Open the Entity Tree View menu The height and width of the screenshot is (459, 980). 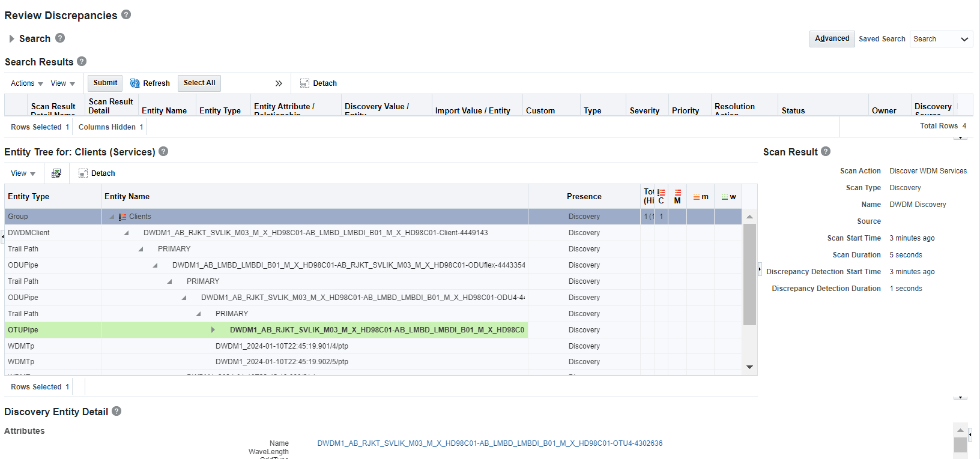coord(23,173)
